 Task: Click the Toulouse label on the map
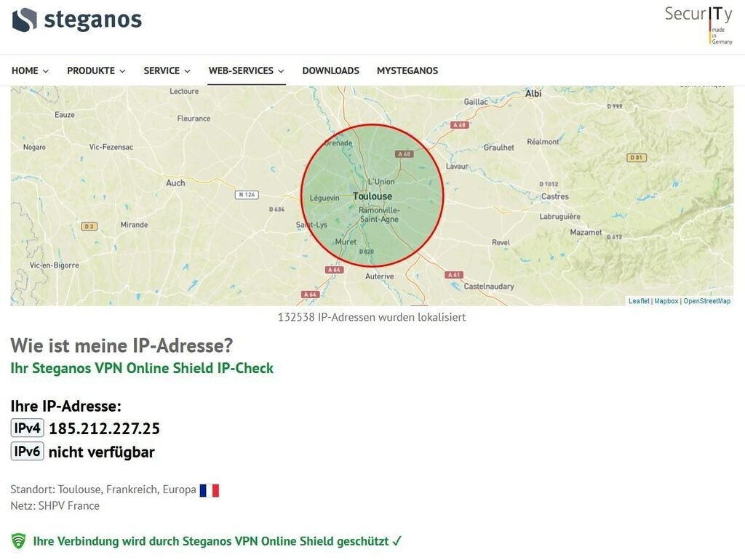372,196
